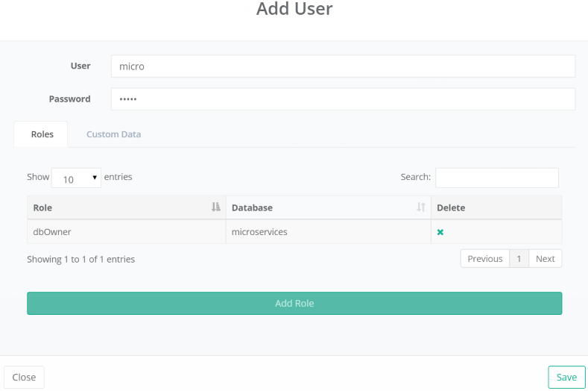Select page 1 in pagination

pos(519,259)
